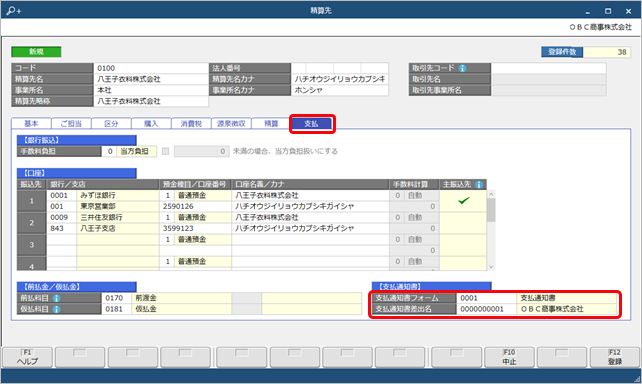The width and height of the screenshot is (642, 384).
Task: Click scroll down arrow of 口座 table
Action: [x=491, y=267]
